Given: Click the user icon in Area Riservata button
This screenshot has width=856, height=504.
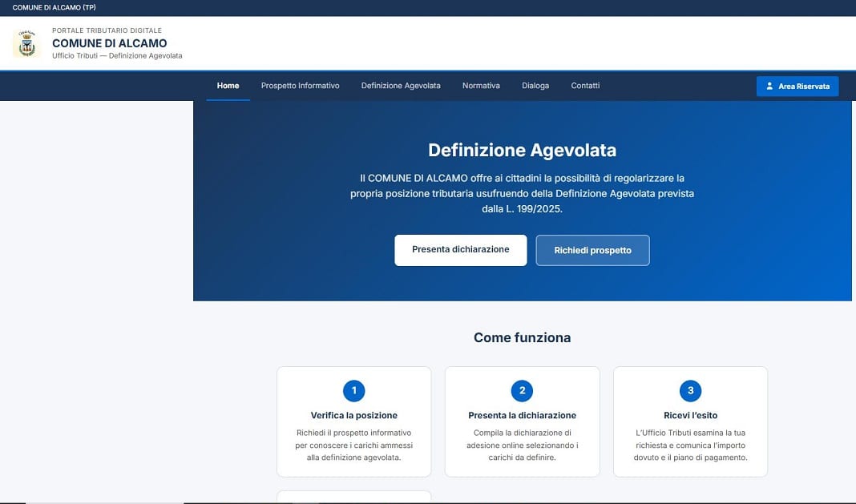Looking at the screenshot, I should point(769,87).
